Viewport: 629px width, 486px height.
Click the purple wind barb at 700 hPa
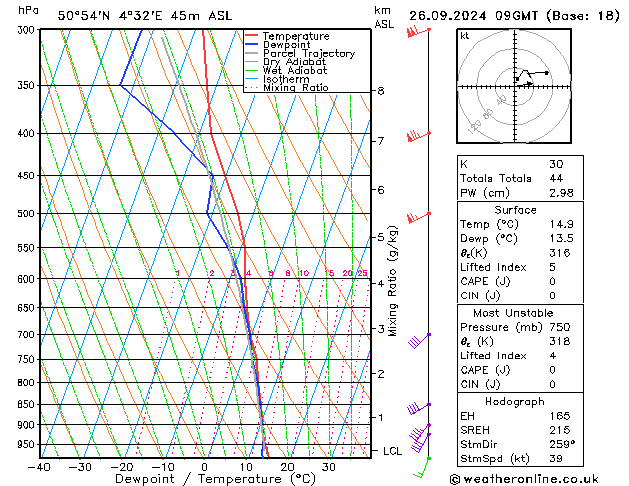(420, 340)
